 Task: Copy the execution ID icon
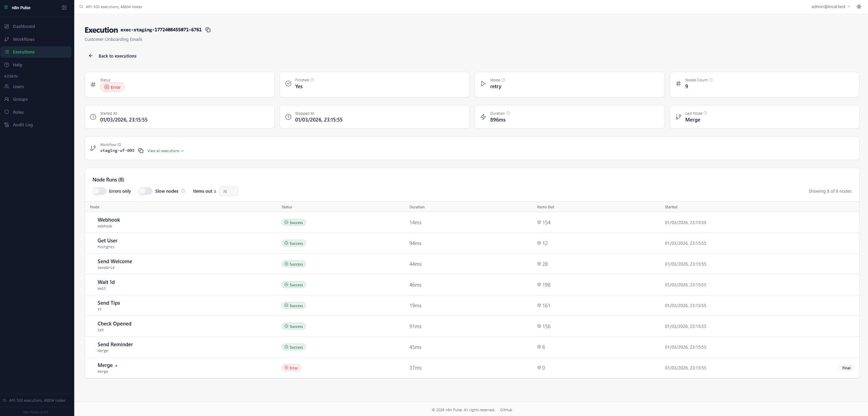coord(208,30)
